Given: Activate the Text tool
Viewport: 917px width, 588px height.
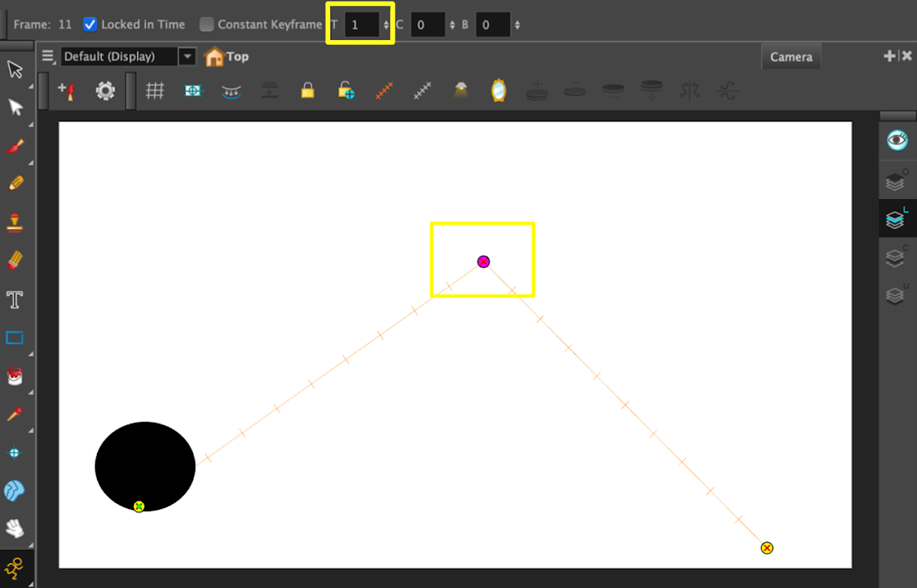Looking at the screenshot, I should 15,300.
